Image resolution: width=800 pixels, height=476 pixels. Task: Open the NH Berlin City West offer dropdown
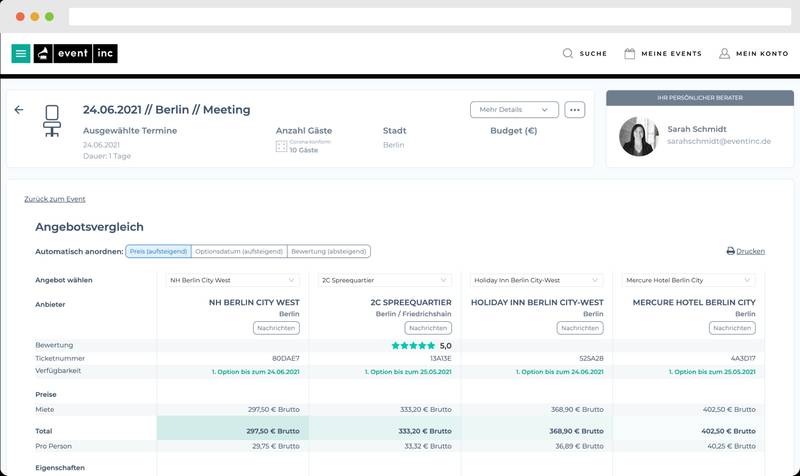point(232,280)
